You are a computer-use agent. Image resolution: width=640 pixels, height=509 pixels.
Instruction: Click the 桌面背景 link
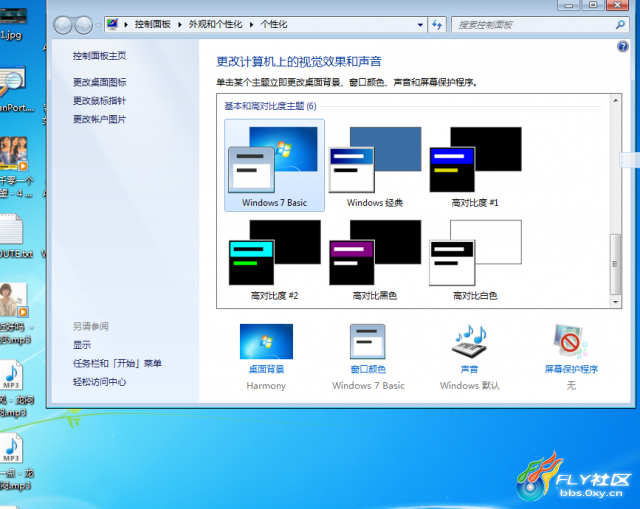coord(266,369)
